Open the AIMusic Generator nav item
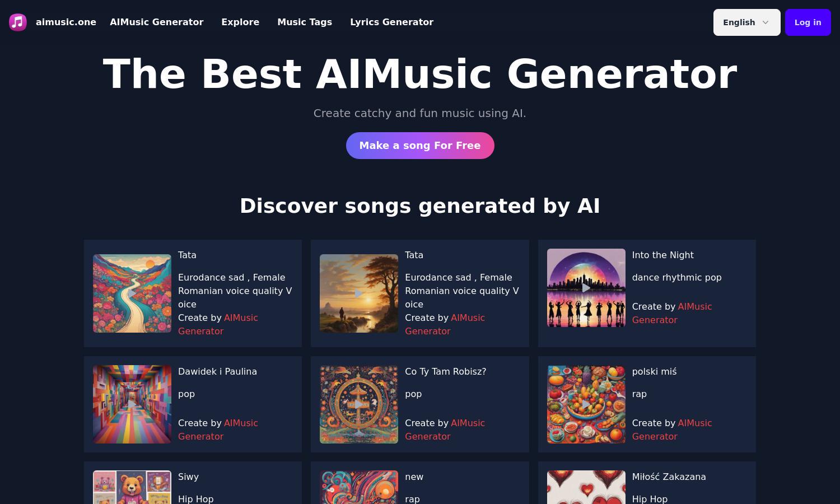Screen dimensions: 840x504 coord(157,22)
